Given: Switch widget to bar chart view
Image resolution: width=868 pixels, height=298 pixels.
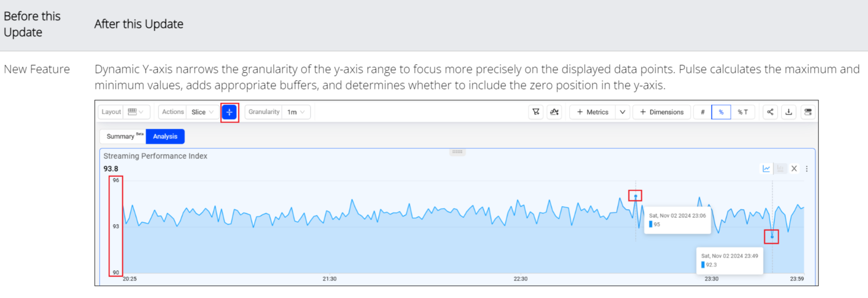Looking at the screenshot, I should [780, 169].
